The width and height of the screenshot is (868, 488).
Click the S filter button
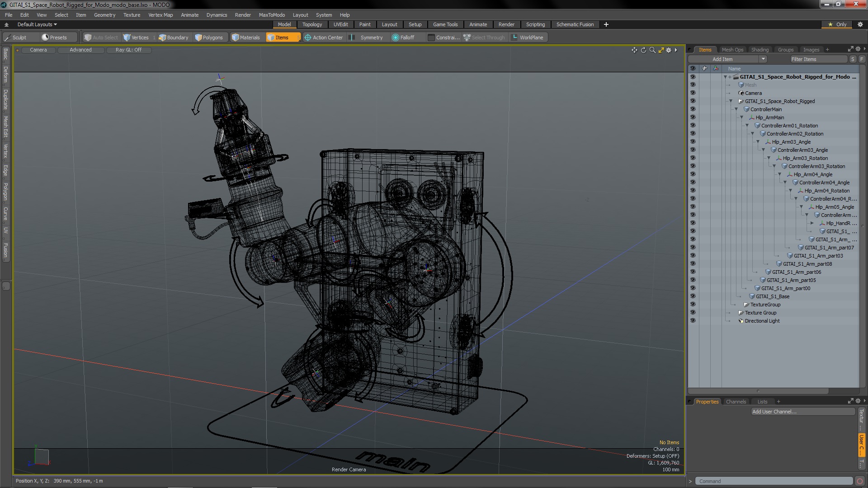(853, 59)
